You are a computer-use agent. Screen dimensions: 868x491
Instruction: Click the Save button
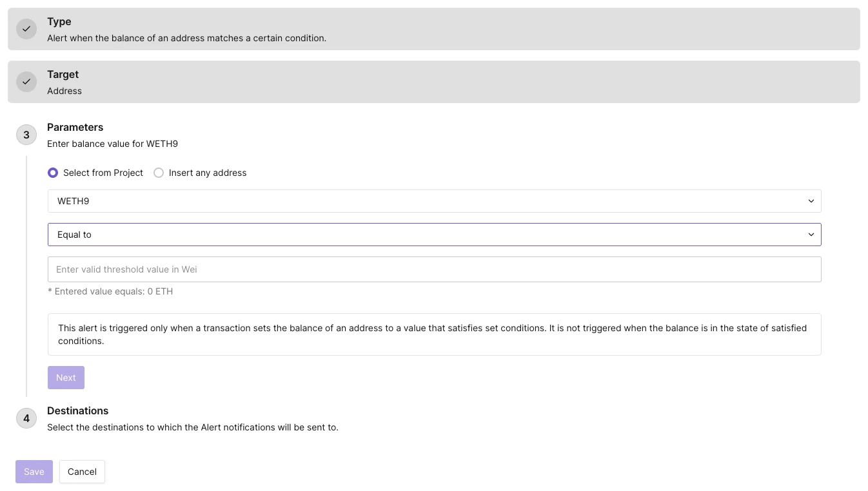pyautogui.click(x=34, y=472)
